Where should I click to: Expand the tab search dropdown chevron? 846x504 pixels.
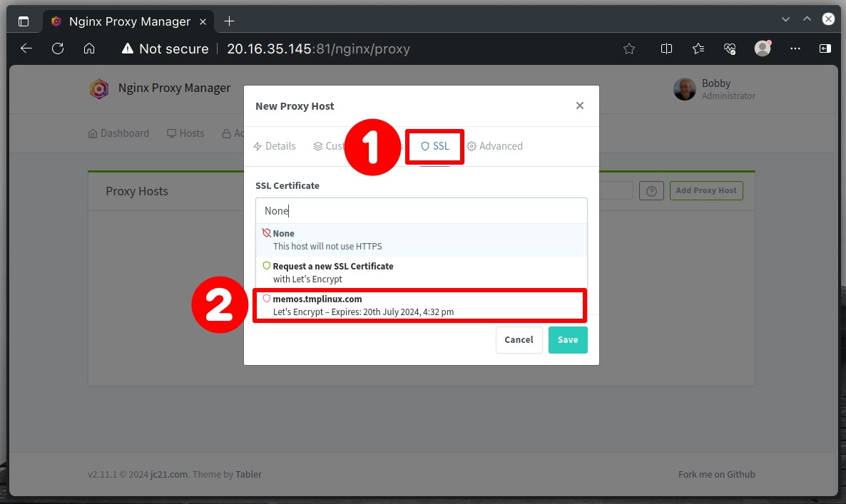(x=785, y=19)
